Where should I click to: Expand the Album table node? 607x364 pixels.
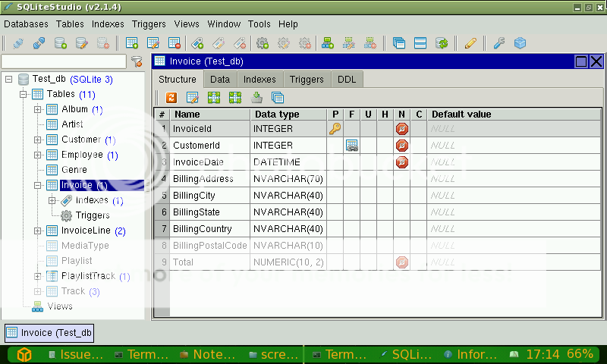(37, 109)
